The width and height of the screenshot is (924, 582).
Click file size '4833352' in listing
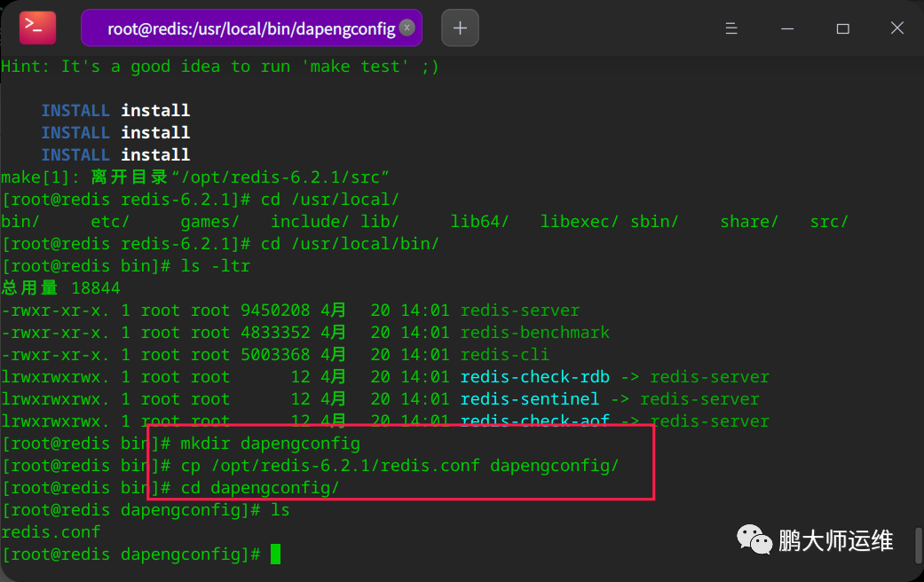(x=275, y=333)
